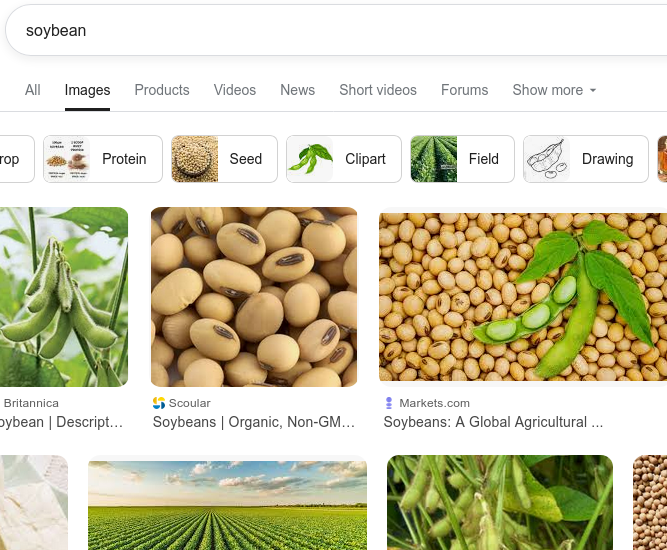Open the Soybeans Organic Non-GM Scoular link
Image resolution: width=667 pixels, height=550 pixels.
254,422
